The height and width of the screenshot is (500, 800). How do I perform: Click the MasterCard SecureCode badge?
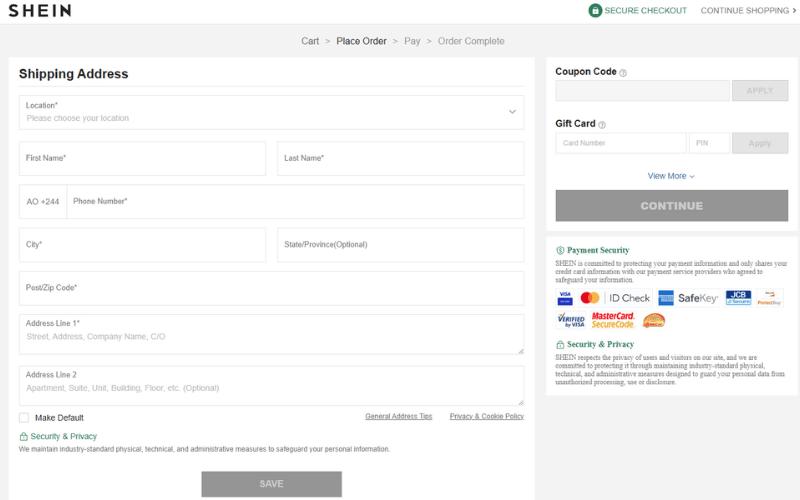613,321
